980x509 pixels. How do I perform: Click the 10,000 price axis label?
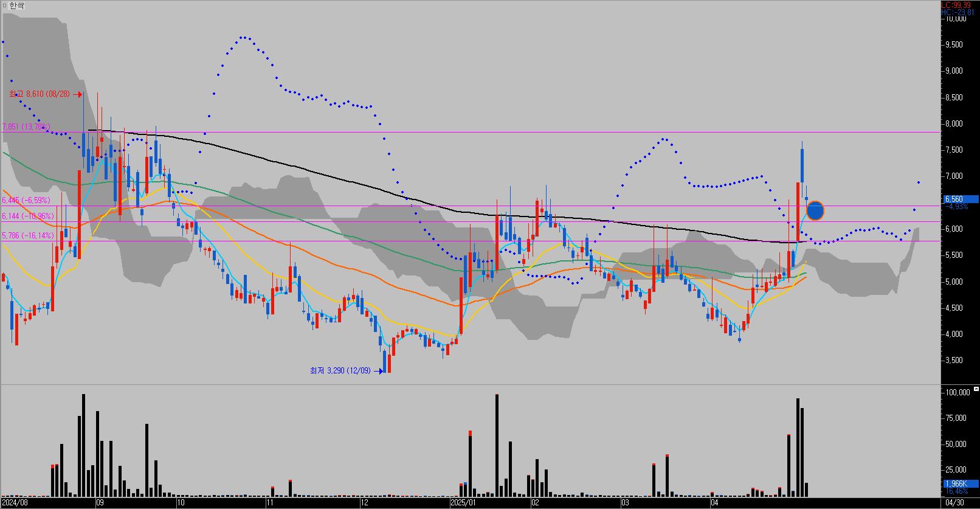[956, 18]
